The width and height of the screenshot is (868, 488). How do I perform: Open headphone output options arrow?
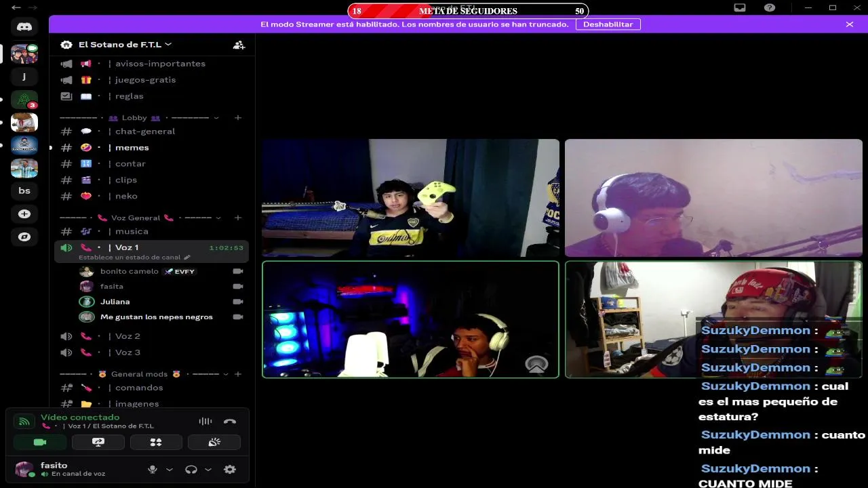[x=208, y=469]
